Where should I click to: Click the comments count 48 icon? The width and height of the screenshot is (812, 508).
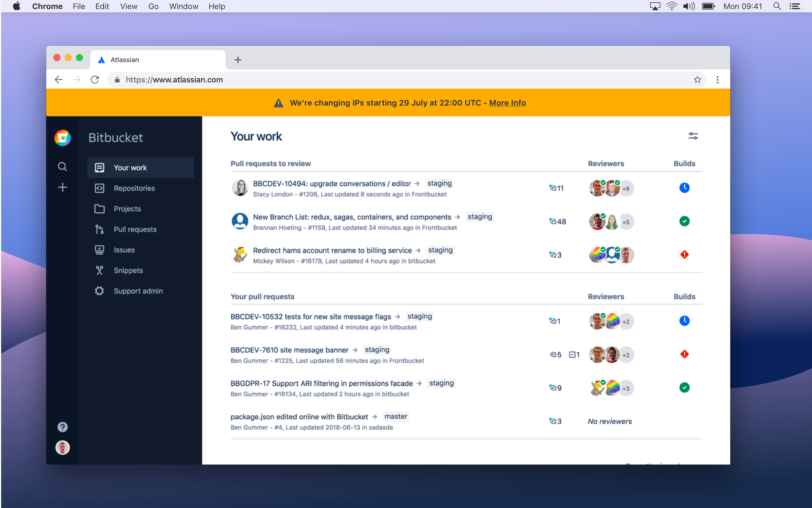tap(558, 222)
